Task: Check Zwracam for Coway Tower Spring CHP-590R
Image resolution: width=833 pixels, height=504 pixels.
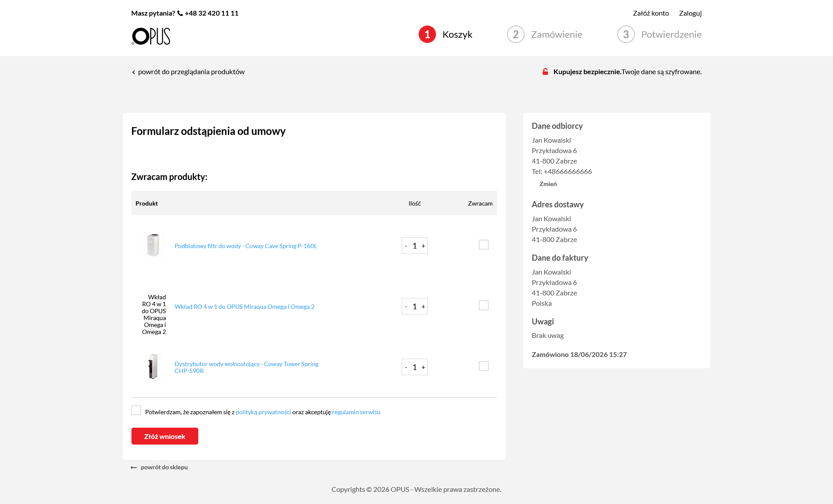Action: click(x=484, y=366)
